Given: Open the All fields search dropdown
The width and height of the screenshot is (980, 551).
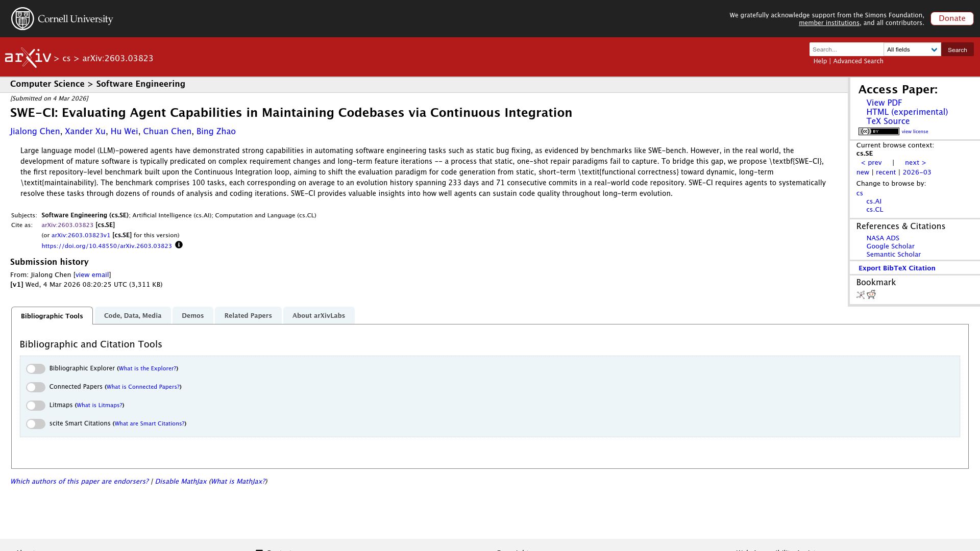Looking at the screenshot, I should coord(912,49).
